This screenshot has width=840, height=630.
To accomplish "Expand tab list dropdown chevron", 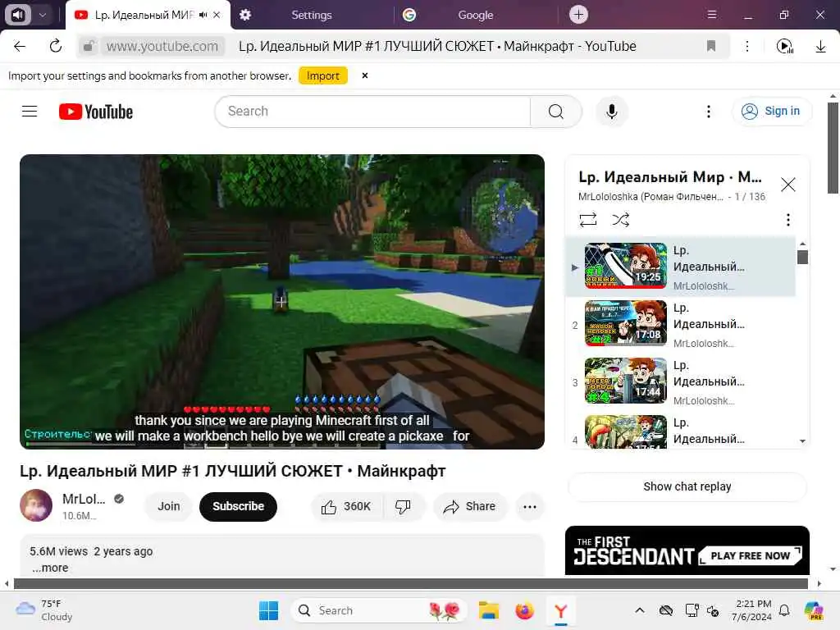I will [43, 15].
